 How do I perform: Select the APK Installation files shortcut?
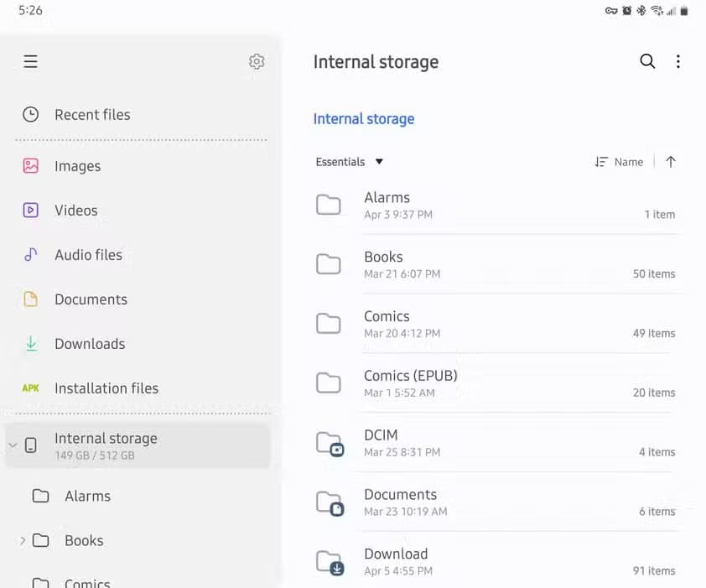coord(106,388)
